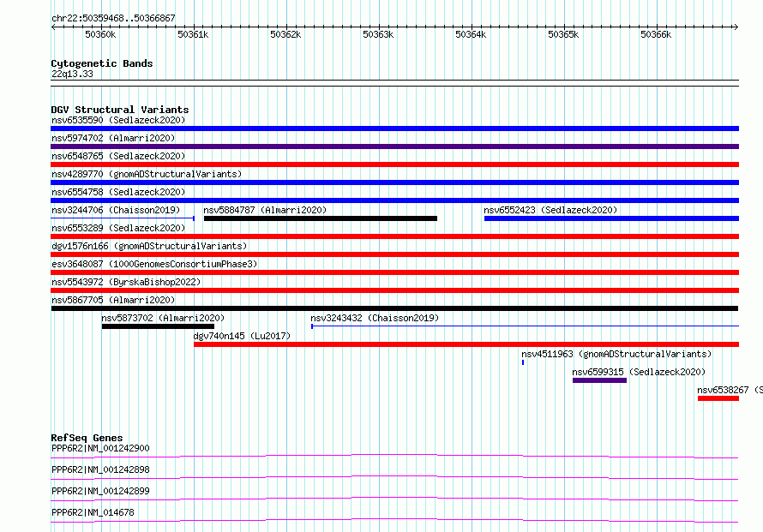Viewport: 763px width, 532px height.
Task: Click the magenta line of PPP6R2|NM_001242899
Action: [x=394, y=499]
